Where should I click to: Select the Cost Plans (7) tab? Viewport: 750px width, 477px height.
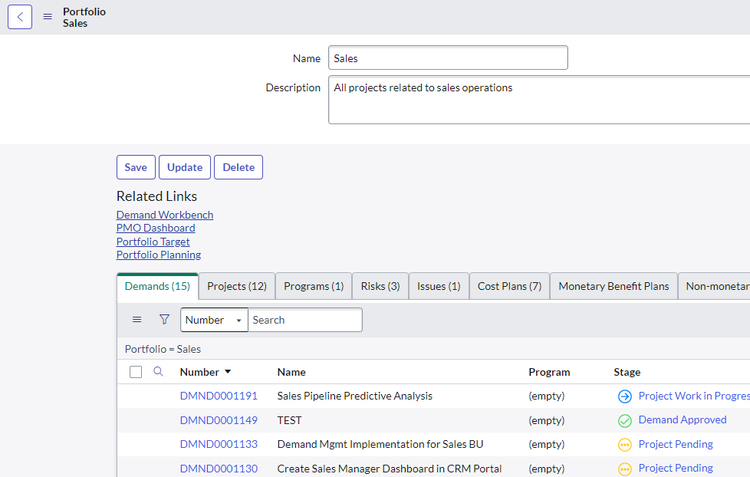(x=509, y=286)
